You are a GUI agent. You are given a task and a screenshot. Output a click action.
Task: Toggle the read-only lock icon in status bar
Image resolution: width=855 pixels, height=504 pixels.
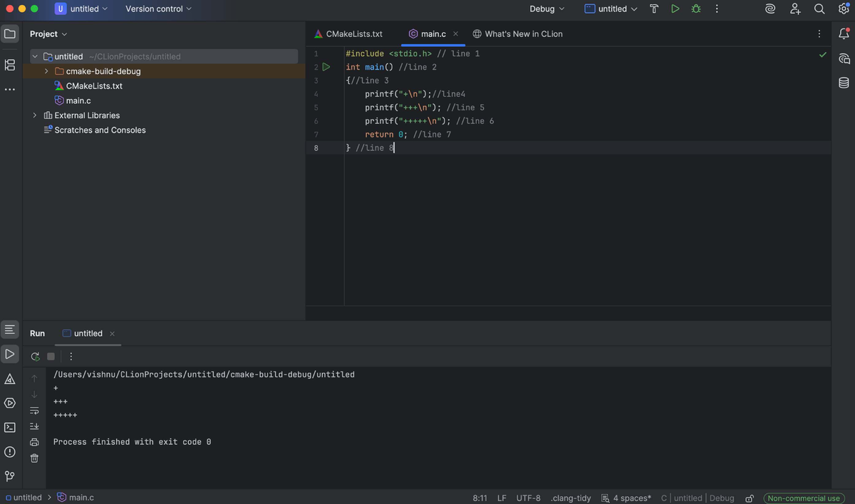[x=750, y=498]
